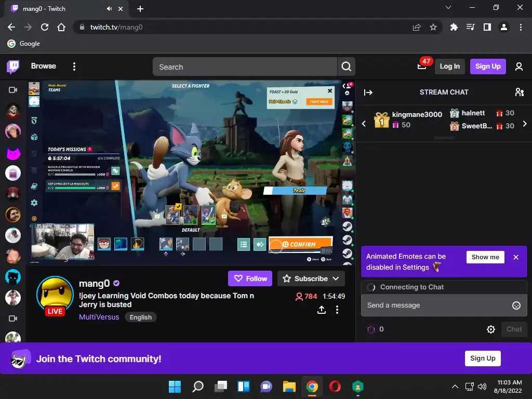Click the top Sign Up button

point(488,66)
